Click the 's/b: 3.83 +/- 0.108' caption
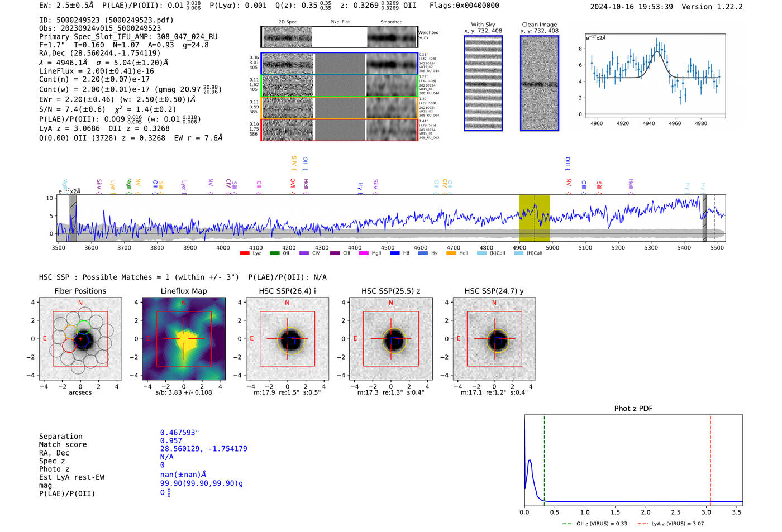782x532 pixels. 184,392
